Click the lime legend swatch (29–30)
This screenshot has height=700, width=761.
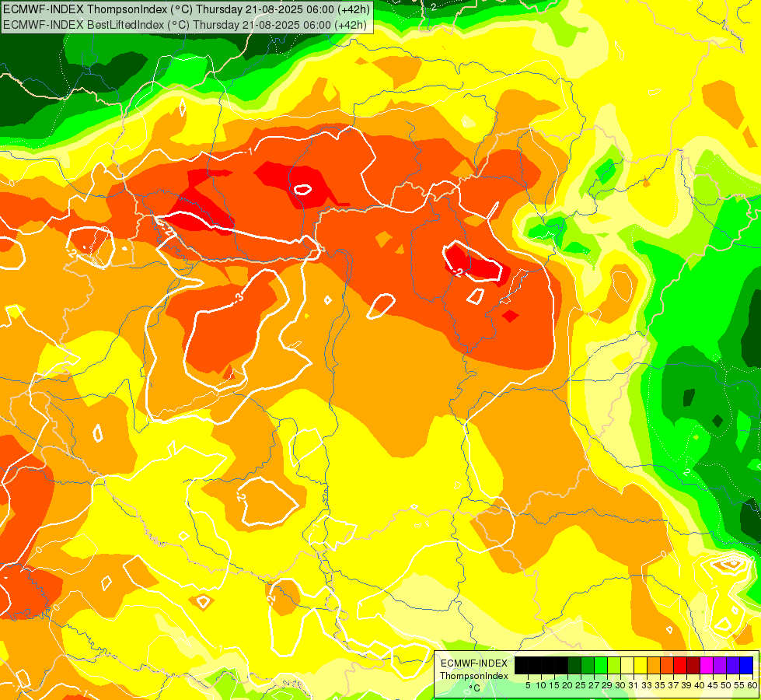(614, 665)
